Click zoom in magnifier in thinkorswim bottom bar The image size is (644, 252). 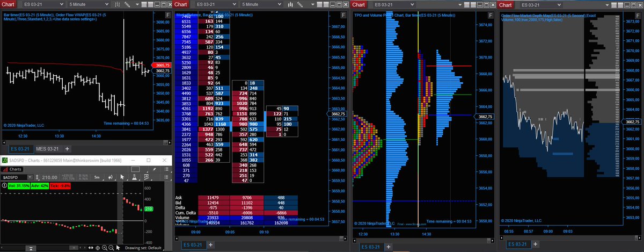[x=105, y=248]
